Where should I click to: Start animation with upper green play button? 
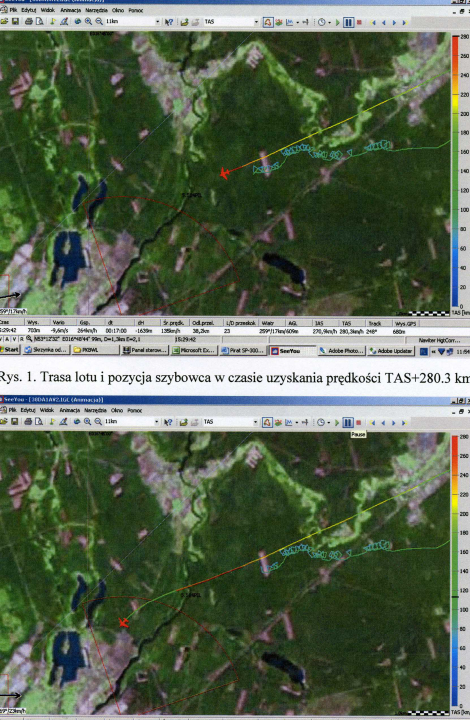338,22
